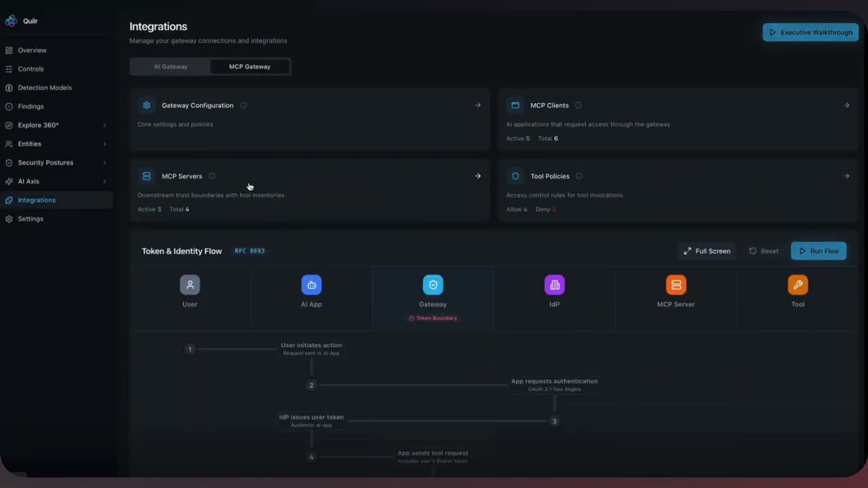
Task: Click 'App sends tool request' text
Action: [433, 453]
